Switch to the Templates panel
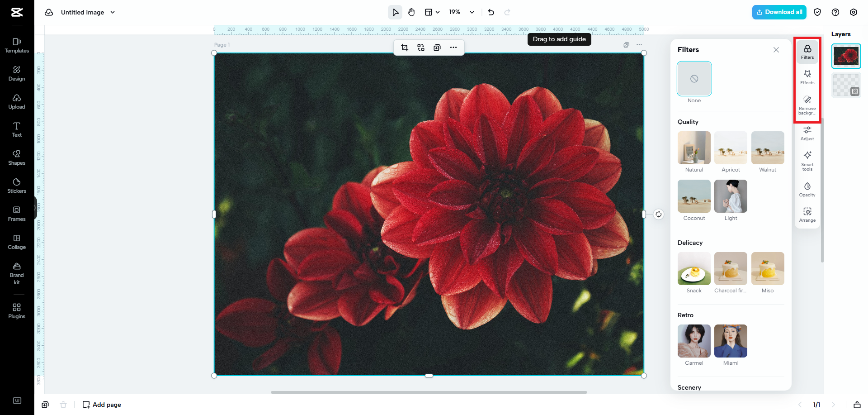Viewport: 868px width, 415px height. (16, 45)
